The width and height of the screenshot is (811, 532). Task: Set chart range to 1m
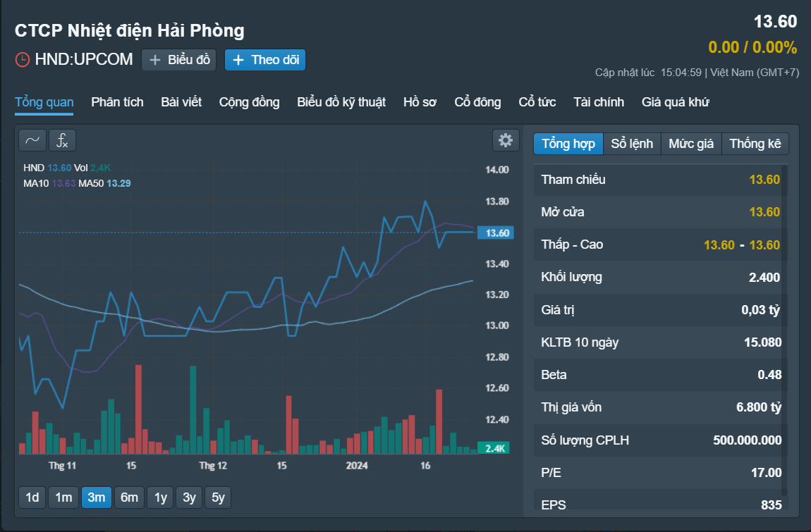point(63,497)
